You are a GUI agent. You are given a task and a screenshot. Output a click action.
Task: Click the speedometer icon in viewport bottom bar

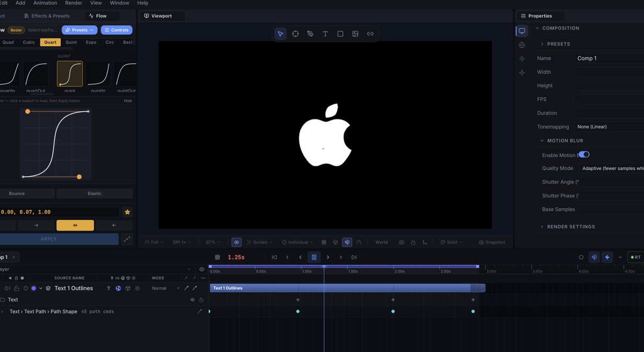point(358,242)
